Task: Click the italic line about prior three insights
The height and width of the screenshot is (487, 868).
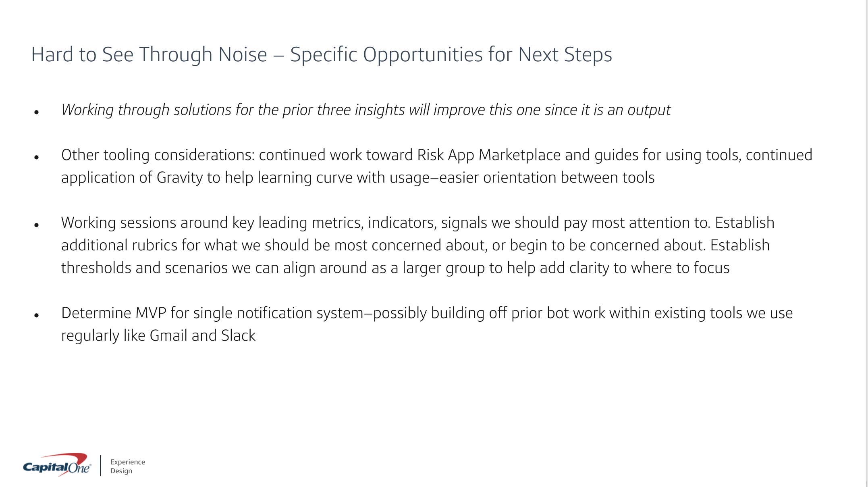Action: (365, 110)
